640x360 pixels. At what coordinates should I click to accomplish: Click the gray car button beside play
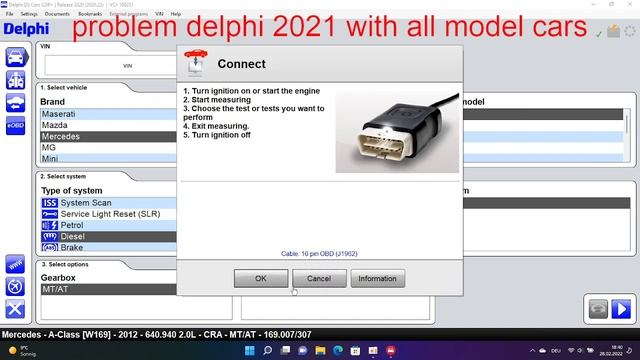598,309
